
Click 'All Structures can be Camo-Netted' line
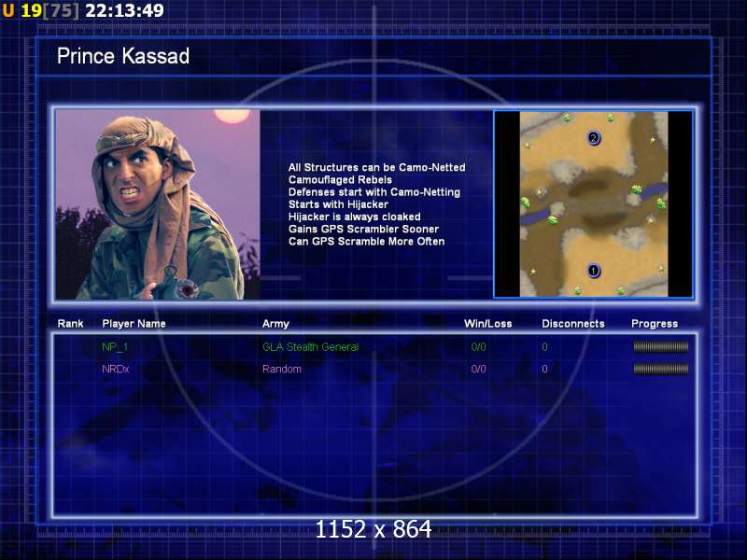click(x=377, y=167)
